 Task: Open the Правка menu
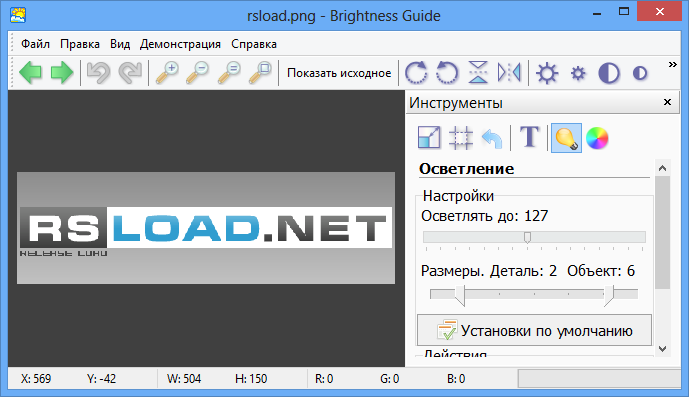pyautogui.click(x=80, y=44)
